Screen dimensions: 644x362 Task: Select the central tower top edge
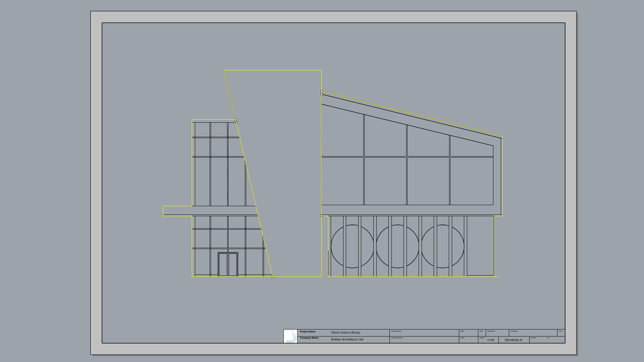[x=272, y=70]
